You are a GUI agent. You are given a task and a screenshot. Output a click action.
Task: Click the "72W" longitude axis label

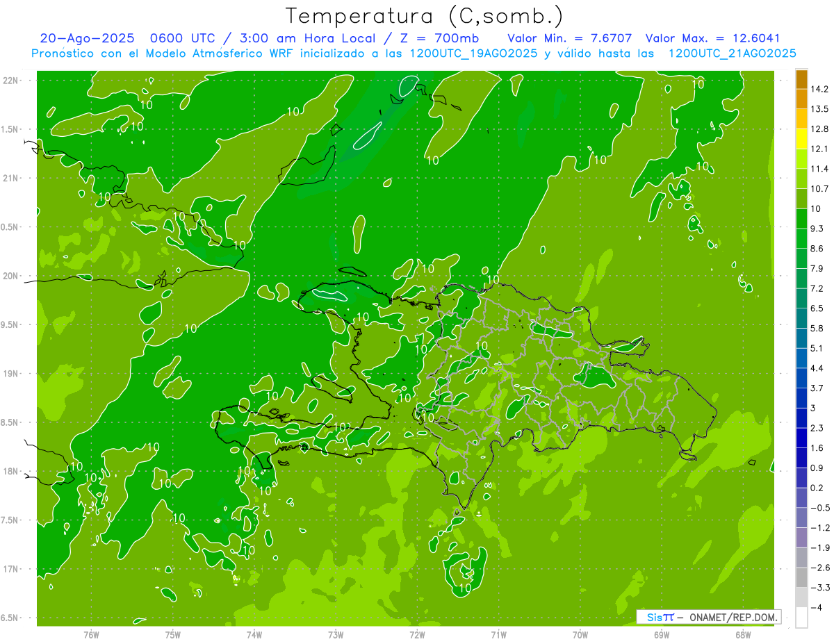pos(417,634)
